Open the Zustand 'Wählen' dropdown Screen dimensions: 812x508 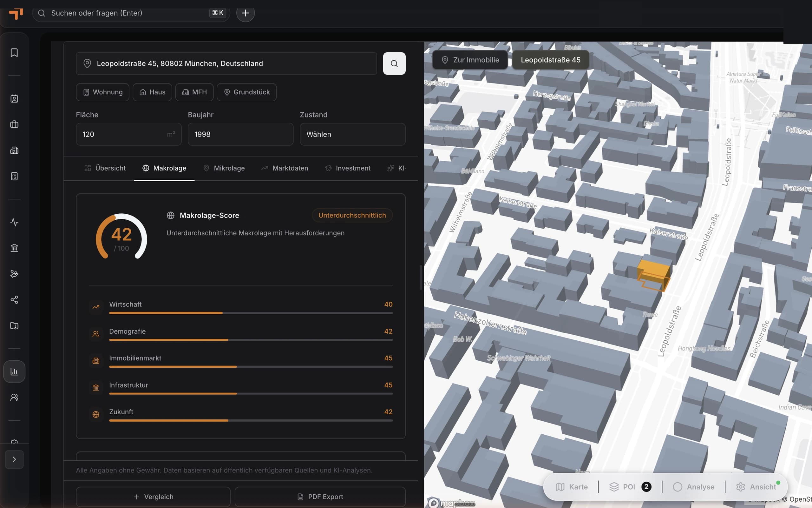(x=353, y=134)
